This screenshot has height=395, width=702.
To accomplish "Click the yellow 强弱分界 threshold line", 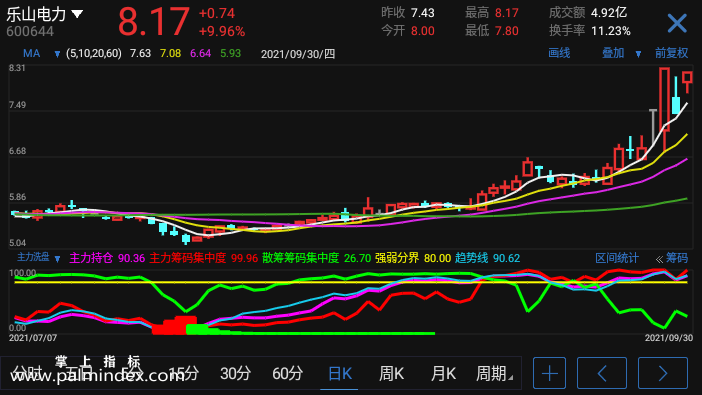I will pyautogui.click(x=351, y=282).
